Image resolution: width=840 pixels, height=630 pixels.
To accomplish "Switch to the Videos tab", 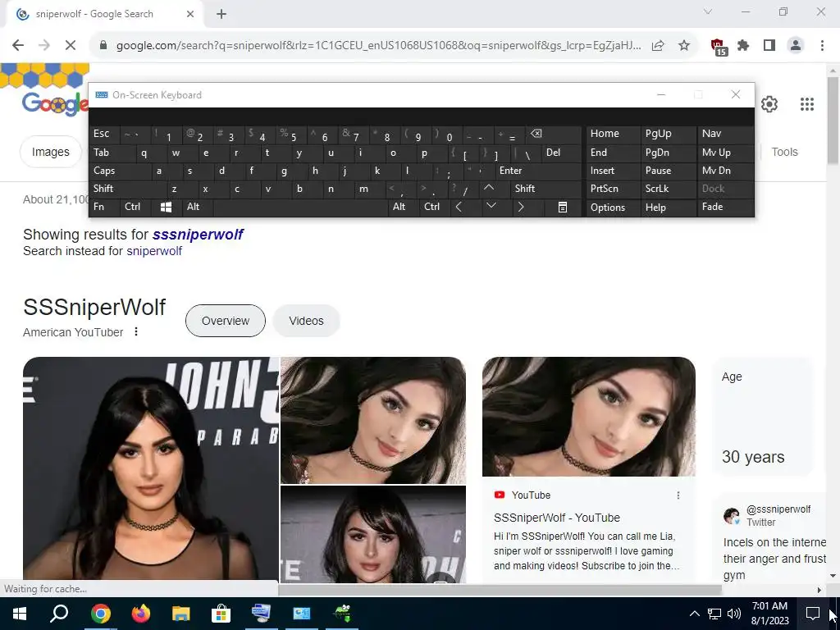I will tap(307, 321).
